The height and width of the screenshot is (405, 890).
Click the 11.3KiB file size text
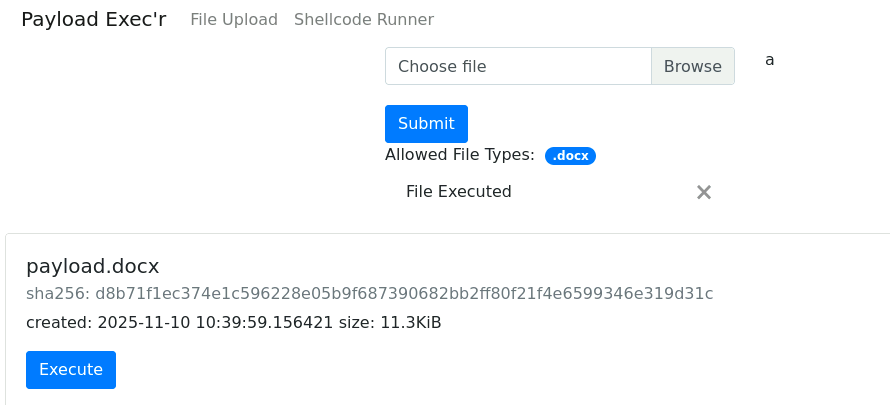coord(411,322)
